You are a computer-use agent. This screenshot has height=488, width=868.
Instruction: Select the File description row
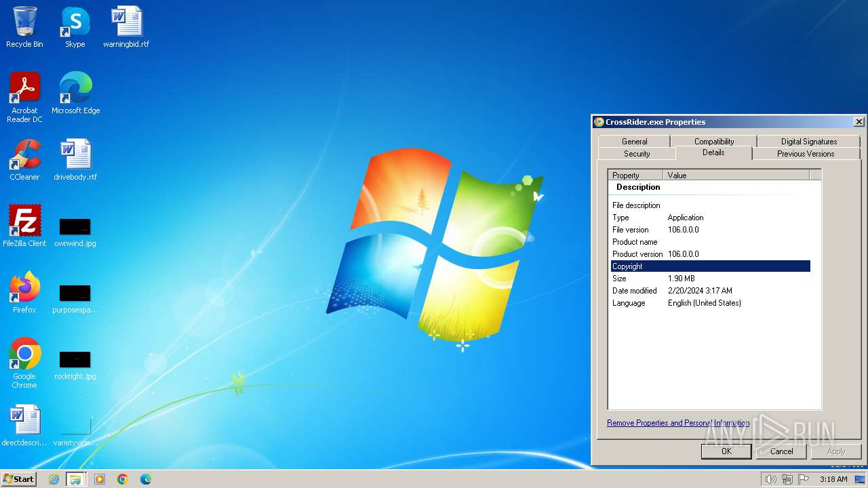(x=710, y=205)
